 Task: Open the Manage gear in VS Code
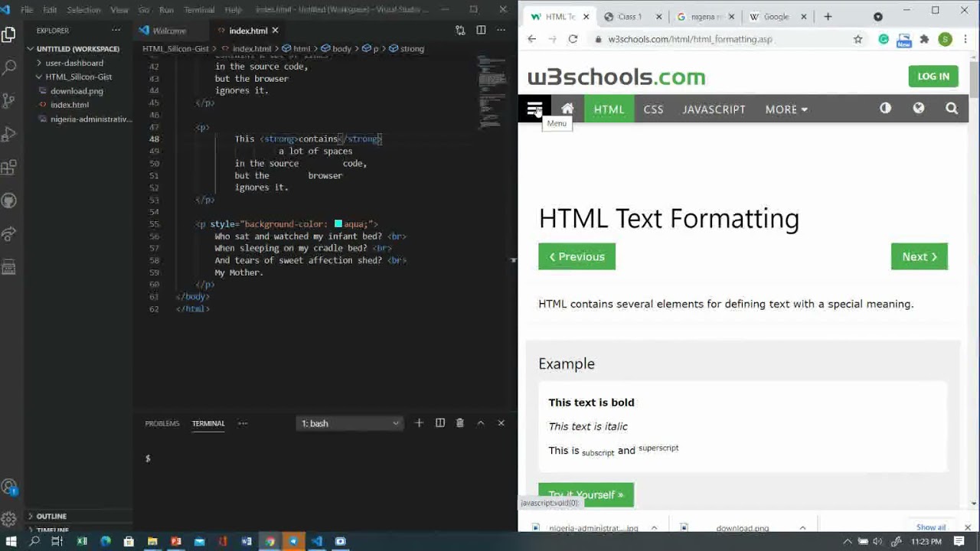tap(9, 519)
